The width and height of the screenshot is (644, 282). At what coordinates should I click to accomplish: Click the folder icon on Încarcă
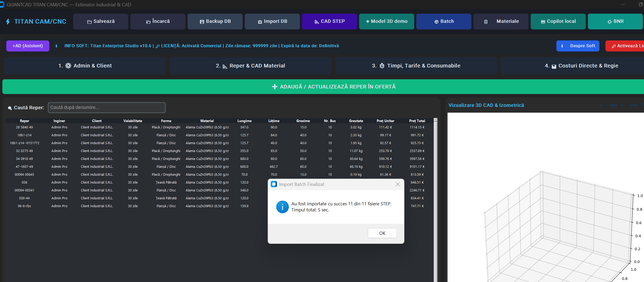pyautogui.click(x=148, y=22)
